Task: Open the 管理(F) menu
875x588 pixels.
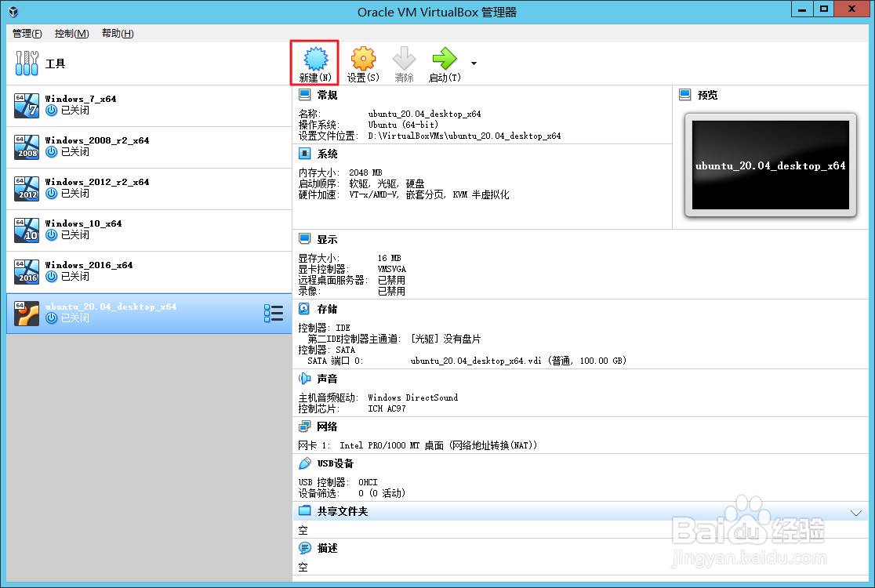Action: (x=27, y=34)
